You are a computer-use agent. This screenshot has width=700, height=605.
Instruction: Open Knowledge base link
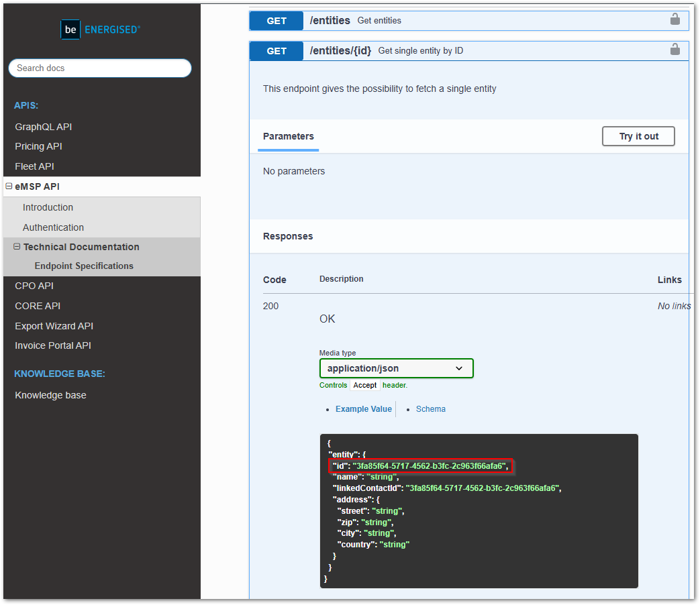[50, 395]
